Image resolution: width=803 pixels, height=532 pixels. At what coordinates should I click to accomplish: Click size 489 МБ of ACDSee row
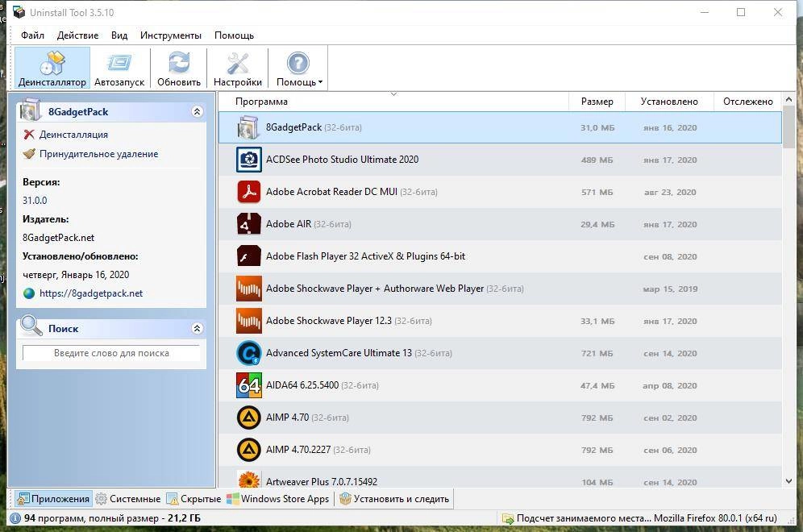[x=597, y=160]
